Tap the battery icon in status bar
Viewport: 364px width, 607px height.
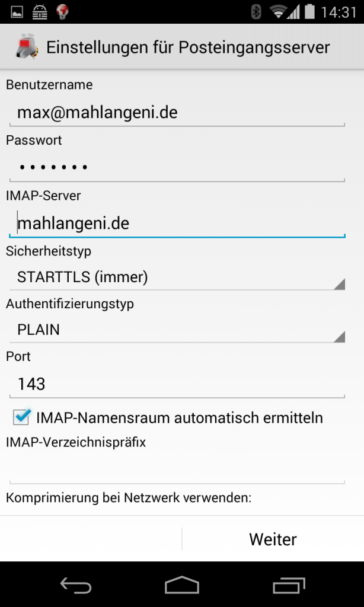click(308, 12)
